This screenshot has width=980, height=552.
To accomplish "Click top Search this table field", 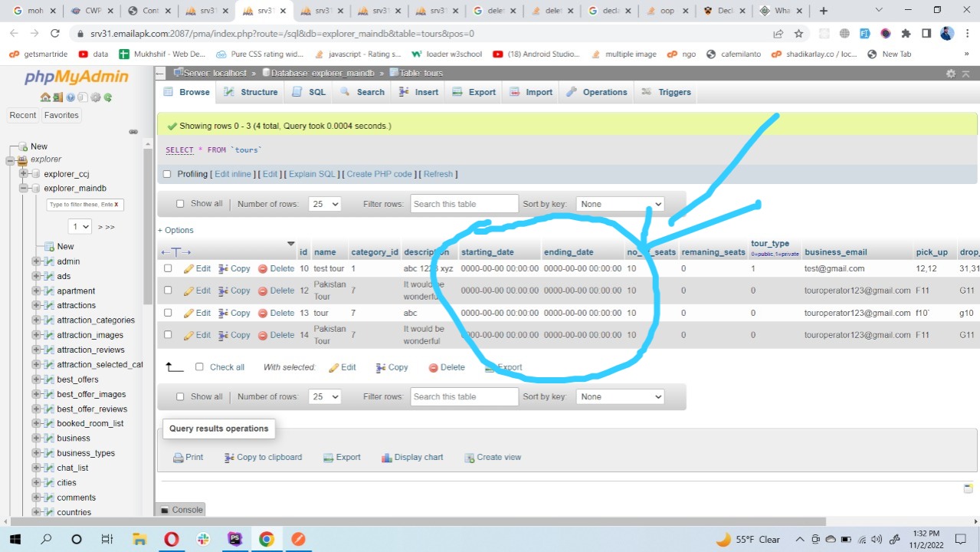I will coord(464,204).
